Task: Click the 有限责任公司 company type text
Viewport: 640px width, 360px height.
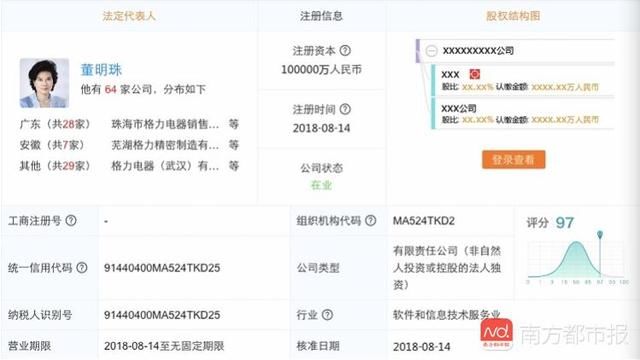Action: (x=447, y=268)
